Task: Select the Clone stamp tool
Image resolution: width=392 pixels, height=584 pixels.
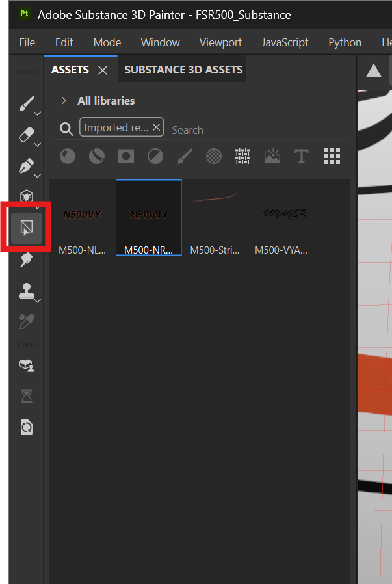Action: click(x=27, y=291)
